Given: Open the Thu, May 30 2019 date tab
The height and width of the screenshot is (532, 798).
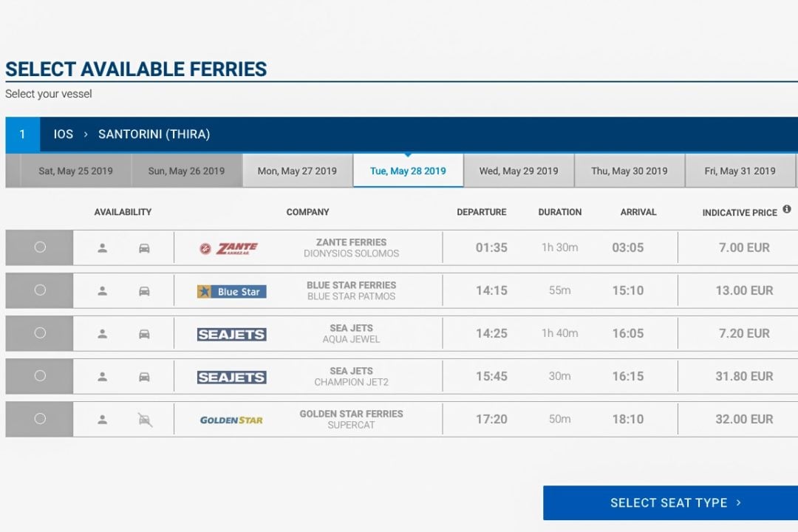Looking at the screenshot, I should [x=630, y=171].
